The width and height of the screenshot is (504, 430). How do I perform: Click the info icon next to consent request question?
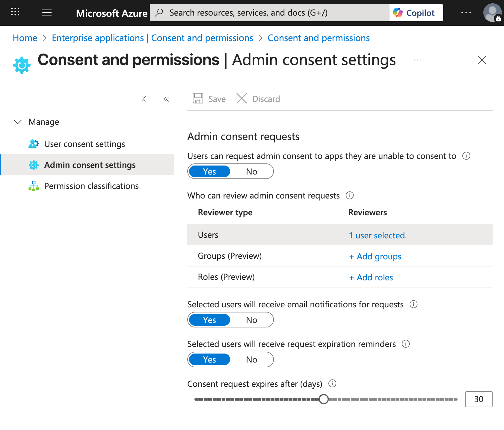coord(467,156)
